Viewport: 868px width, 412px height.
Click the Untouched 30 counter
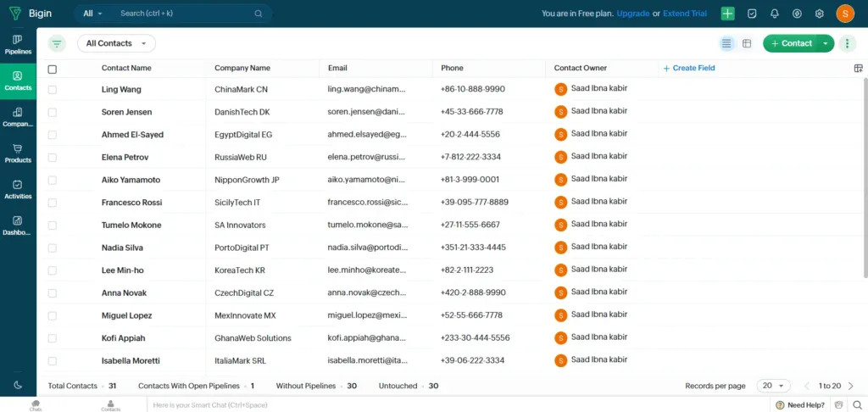point(409,386)
